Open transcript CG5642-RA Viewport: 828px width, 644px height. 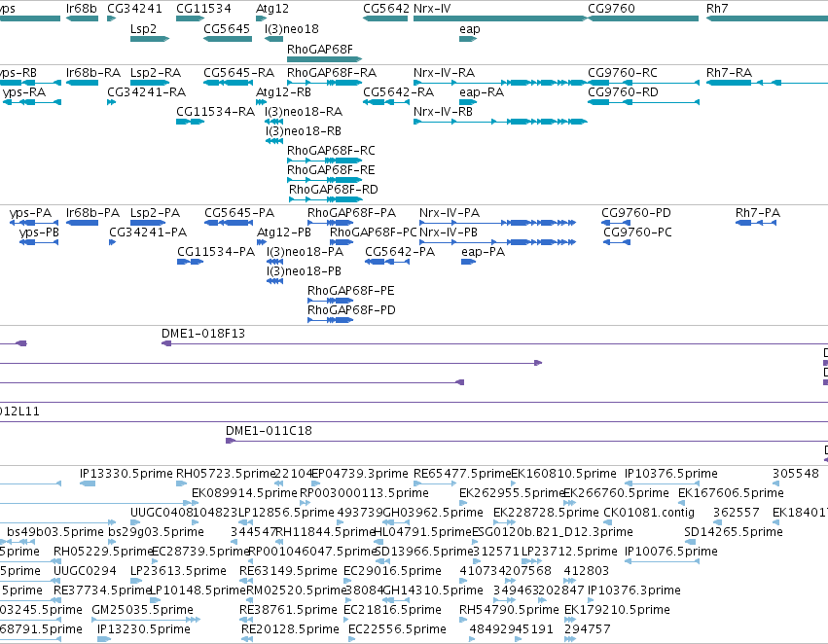coord(398,92)
